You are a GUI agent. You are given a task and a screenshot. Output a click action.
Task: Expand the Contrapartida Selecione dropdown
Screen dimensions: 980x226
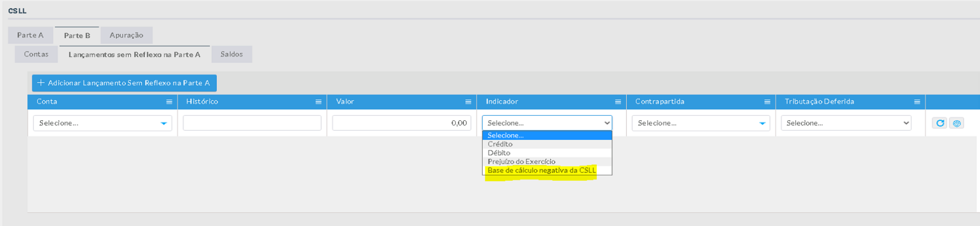coord(701,123)
